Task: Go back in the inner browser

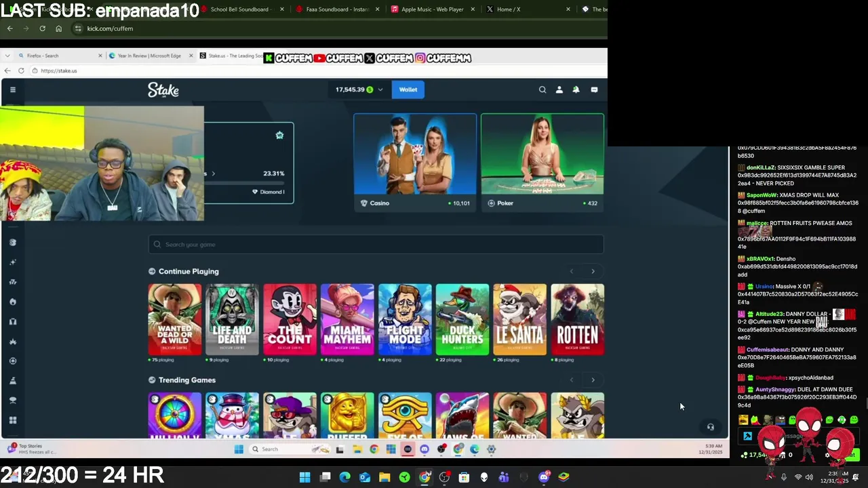Action: point(7,70)
